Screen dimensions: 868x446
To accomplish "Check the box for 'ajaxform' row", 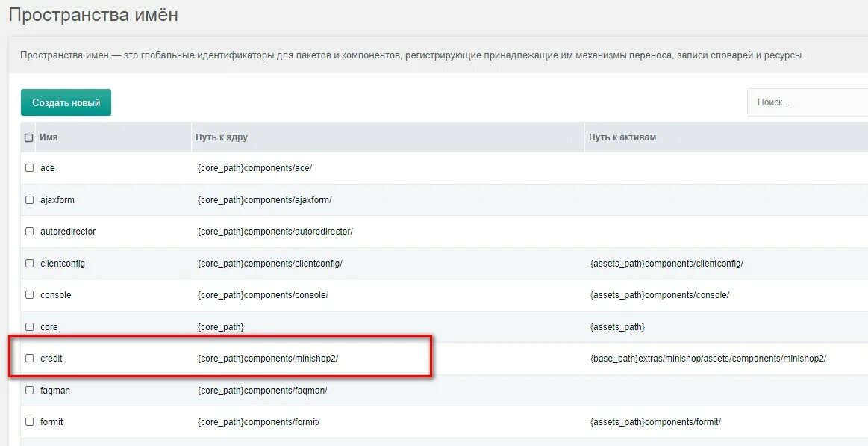I will (x=29, y=199).
